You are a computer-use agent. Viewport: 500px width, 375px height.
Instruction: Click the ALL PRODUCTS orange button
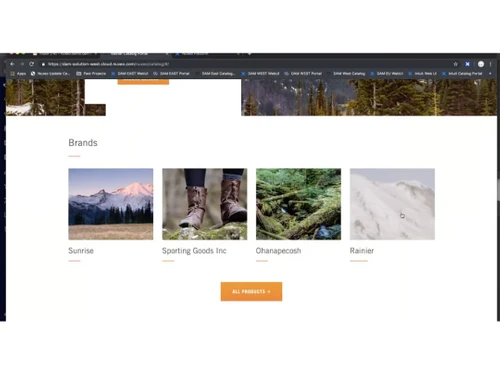tap(251, 292)
